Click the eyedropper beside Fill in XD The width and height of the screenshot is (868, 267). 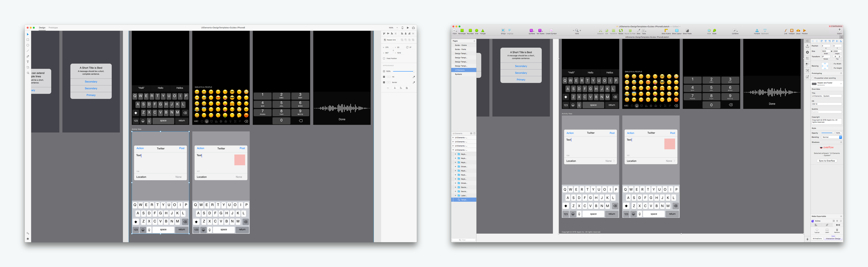point(414,77)
